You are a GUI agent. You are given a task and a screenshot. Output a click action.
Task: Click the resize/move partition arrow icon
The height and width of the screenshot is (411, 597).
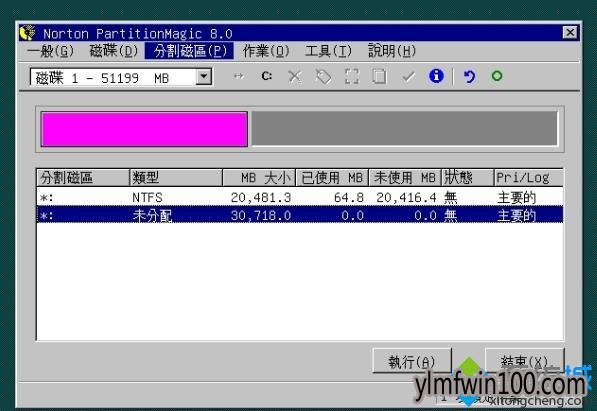point(239,77)
